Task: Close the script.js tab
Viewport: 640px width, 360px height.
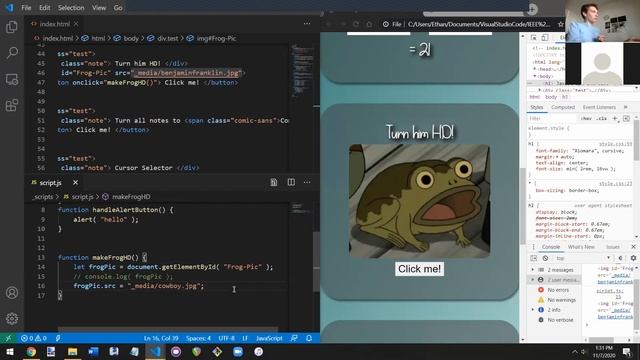Action: [75, 182]
